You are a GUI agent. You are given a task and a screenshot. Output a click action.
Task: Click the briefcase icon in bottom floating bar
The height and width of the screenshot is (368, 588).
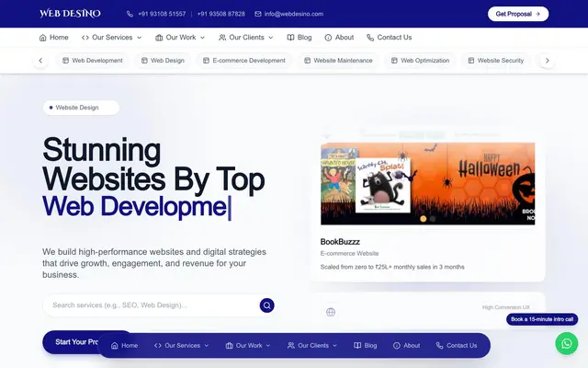[x=229, y=346]
